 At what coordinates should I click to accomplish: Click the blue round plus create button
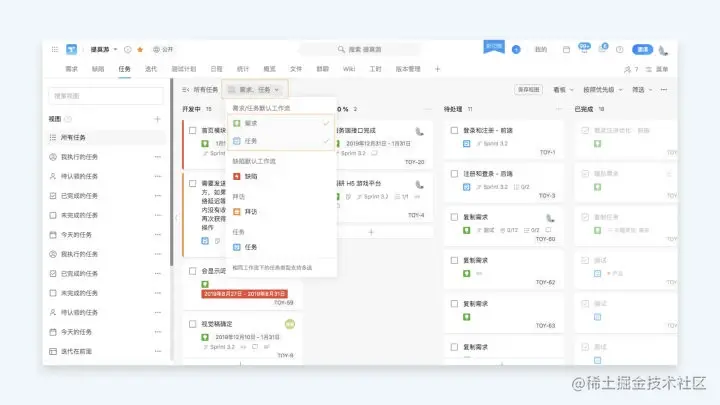(x=516, y=50)
